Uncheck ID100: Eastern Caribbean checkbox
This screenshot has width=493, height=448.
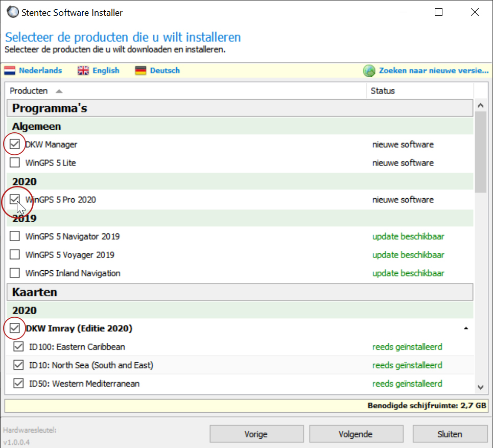point(18,346)
